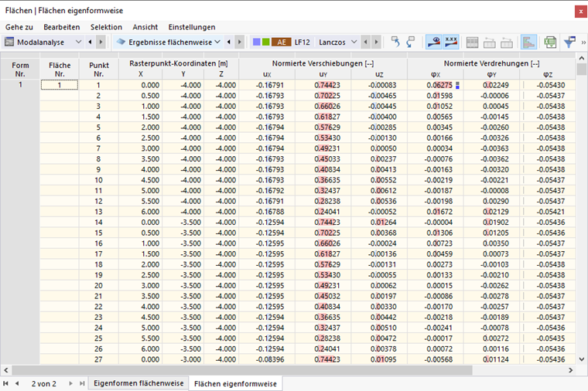This screenshot has height=391, width=588.
Task: Select the φX value 0.06275 cell
Action: click(x=436, y=85)
